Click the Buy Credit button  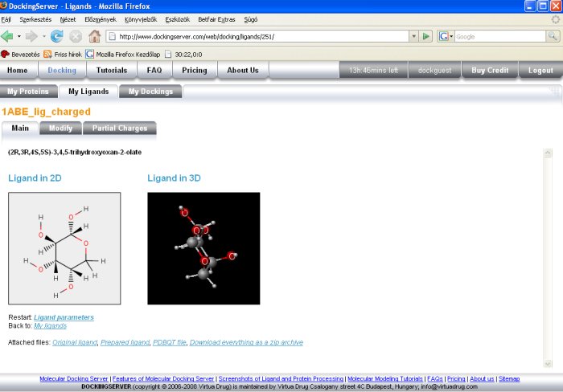490,71
